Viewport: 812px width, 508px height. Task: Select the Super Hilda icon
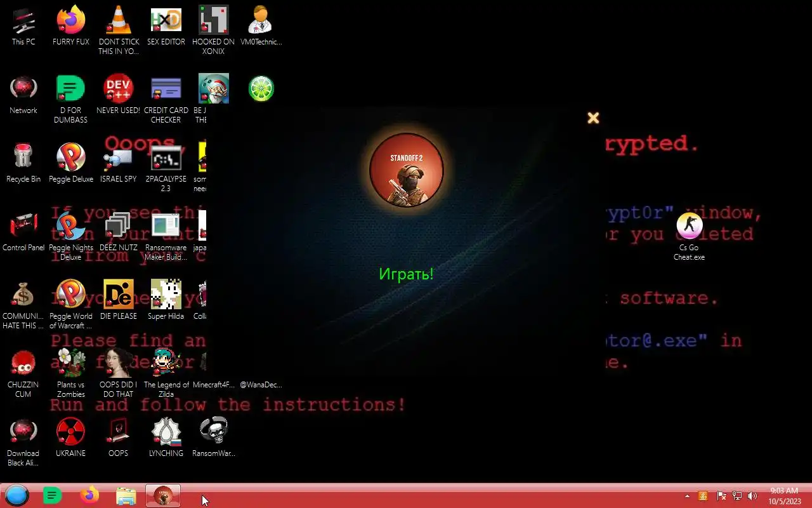[166, 300]
